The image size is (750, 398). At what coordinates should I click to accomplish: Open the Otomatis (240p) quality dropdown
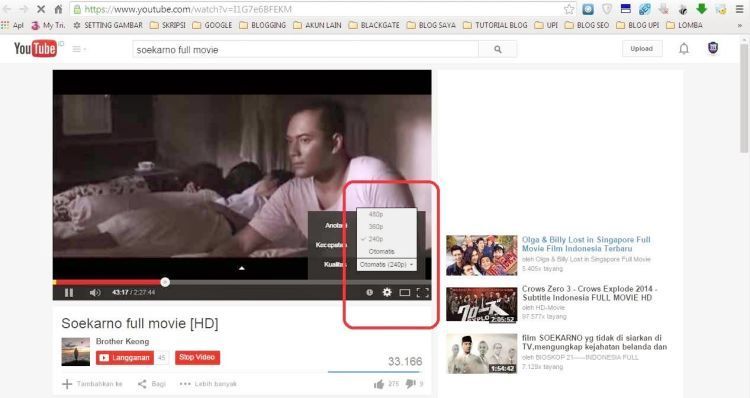coord(386,265)
